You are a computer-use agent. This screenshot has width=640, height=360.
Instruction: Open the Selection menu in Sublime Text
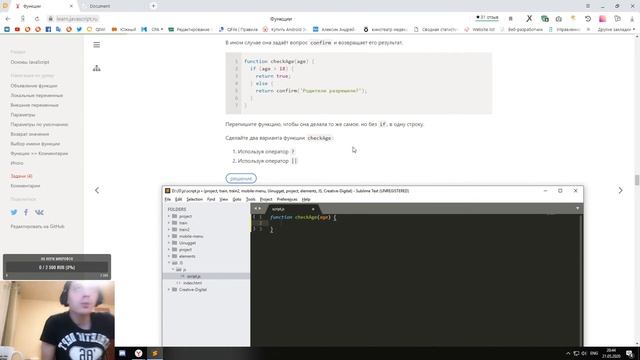point(194,199)
